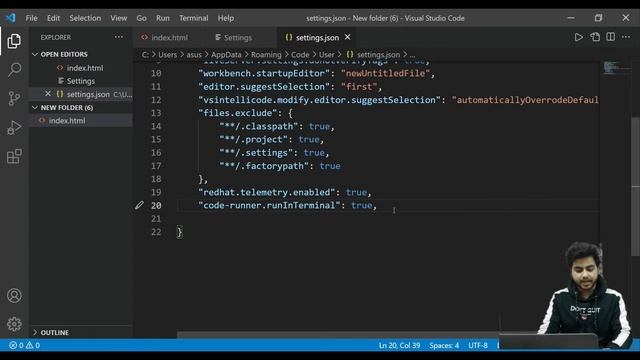Click line number 13 in the gutter
Screen dimensions: 640x360
[x=156, y=113]
